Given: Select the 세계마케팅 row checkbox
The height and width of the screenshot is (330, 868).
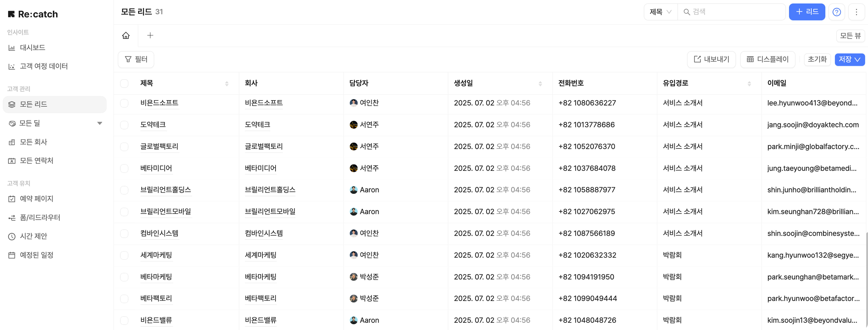Looking at the screenshot, I should click(124, 255).
